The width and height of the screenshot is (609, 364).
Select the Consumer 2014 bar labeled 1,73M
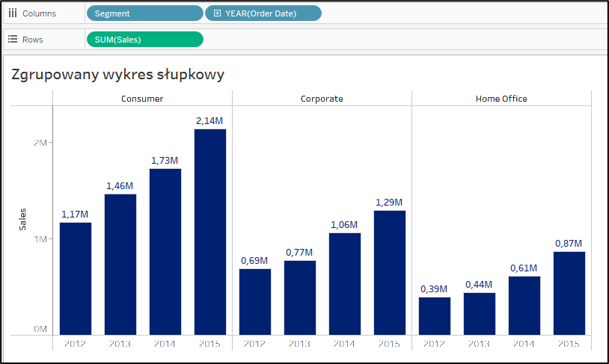(x=165, y=252)
